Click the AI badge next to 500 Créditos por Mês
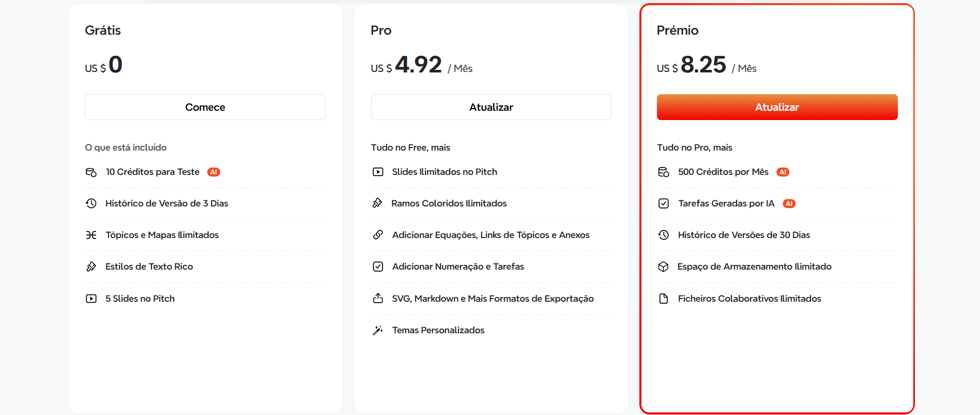Screen dimensions: 980x415 pos(783,172)
